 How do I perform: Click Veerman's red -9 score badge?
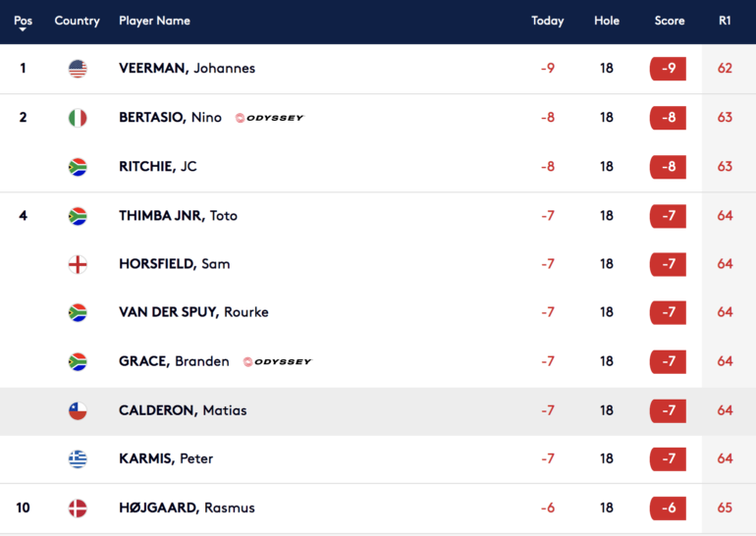668,69
